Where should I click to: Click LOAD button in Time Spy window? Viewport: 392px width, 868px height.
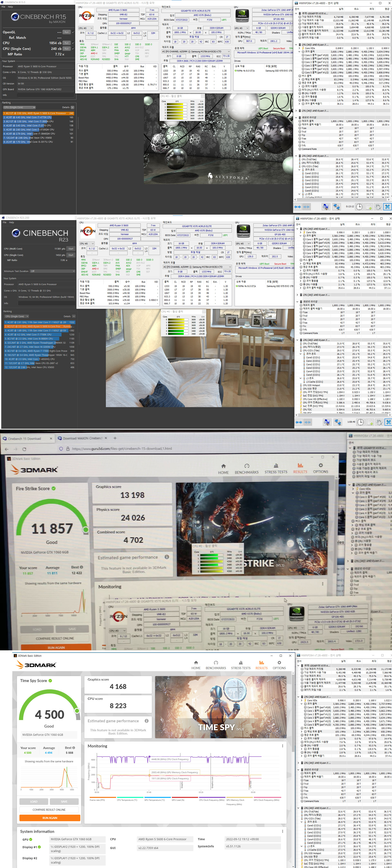[34, 802]
